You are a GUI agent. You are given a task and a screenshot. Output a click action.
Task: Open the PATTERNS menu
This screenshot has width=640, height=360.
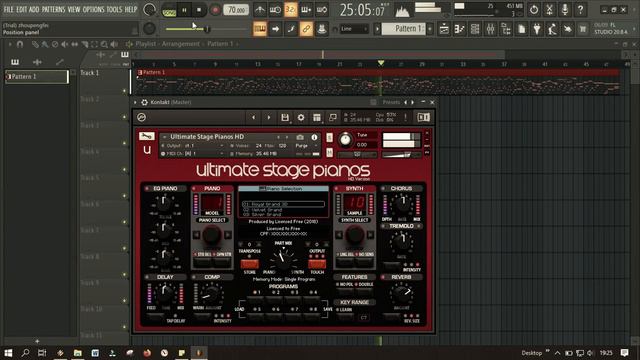tap(53, 9)
